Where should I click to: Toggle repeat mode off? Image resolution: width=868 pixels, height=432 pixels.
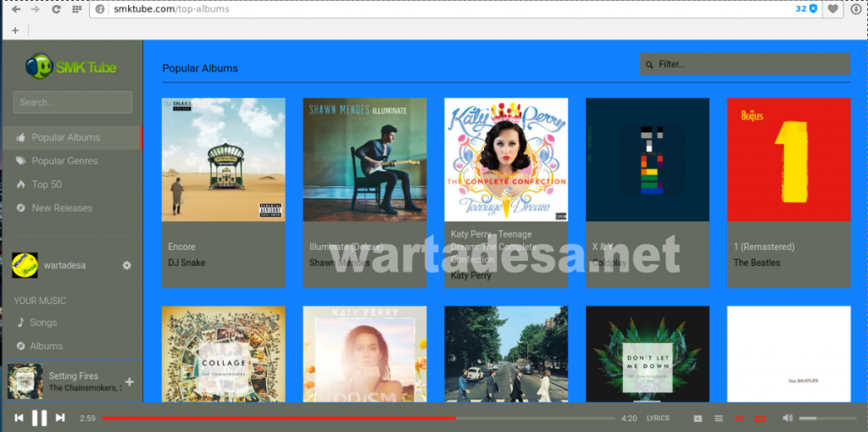[x=760, y=418]
